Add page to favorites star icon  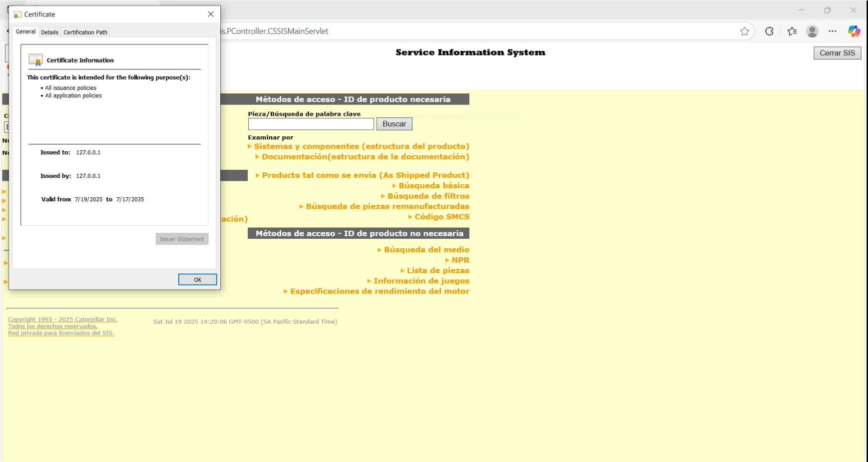pyautogui.click(x=745, y=31)
